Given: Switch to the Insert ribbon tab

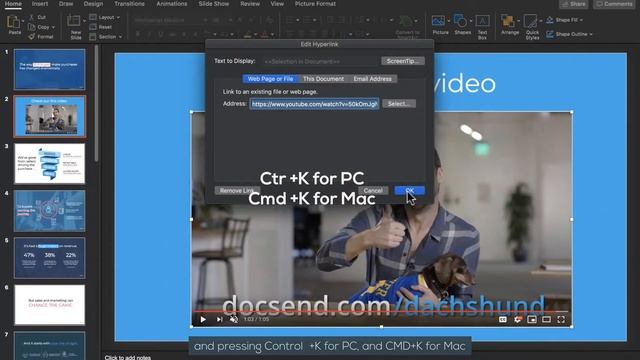Looking at the screenshot, I should coord(40,4).
